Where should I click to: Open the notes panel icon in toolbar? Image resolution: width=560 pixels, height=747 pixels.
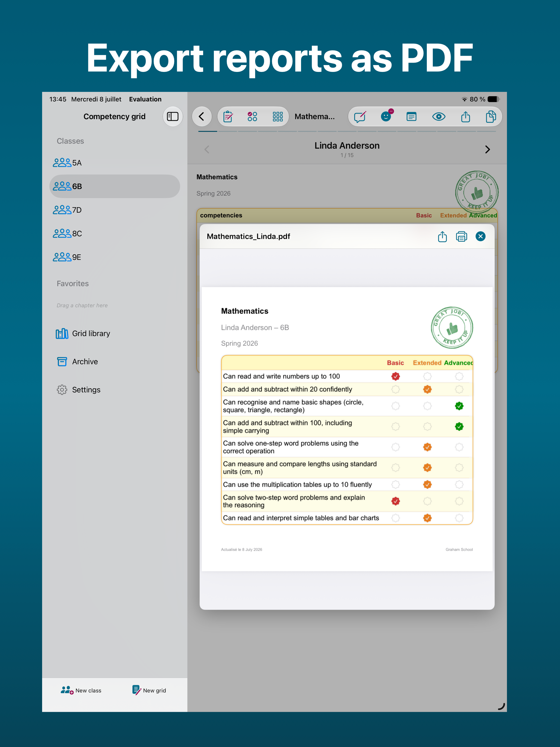pyautogui.click(x=412, y=116)
